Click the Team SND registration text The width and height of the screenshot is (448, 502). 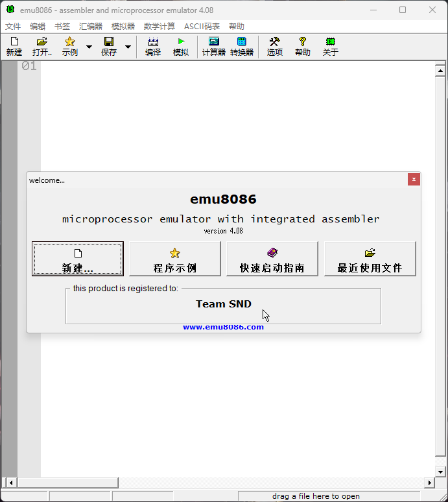(x=224, y=304)
